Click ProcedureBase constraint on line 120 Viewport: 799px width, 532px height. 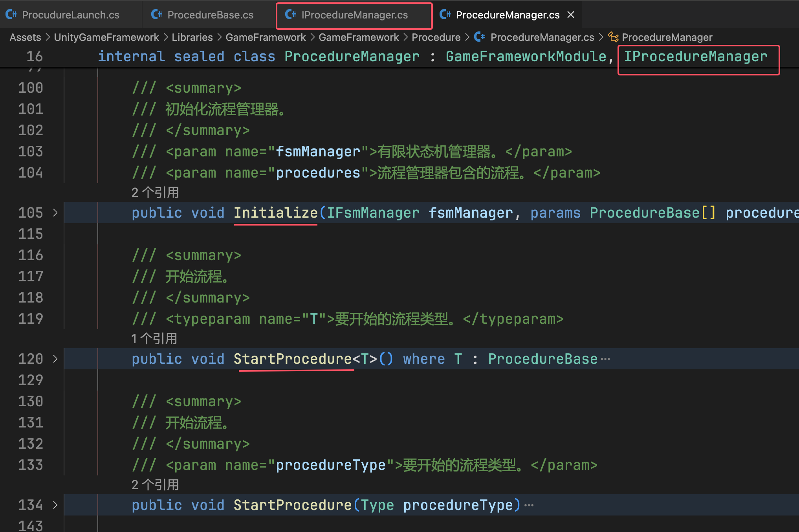click(543, 359)
